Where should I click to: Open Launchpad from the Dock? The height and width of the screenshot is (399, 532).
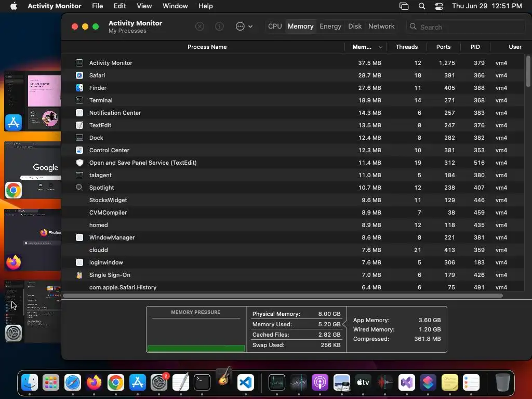51,382
